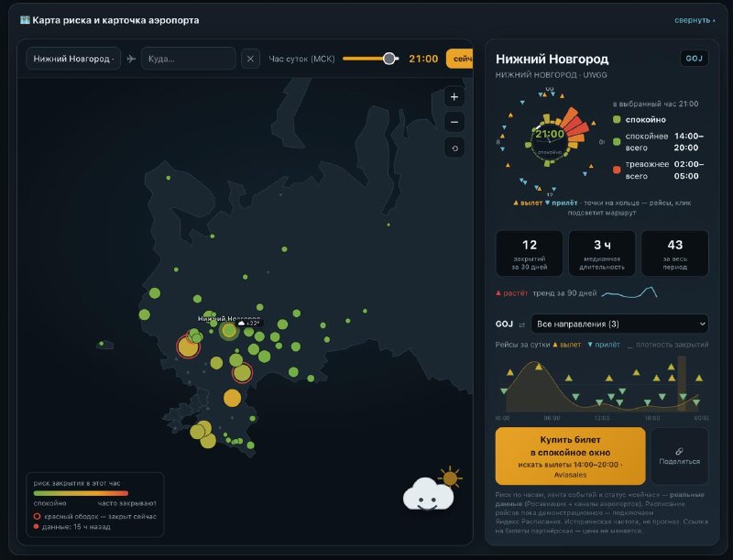Click the 21:00 center of the radial clock

tap(549, 135)
